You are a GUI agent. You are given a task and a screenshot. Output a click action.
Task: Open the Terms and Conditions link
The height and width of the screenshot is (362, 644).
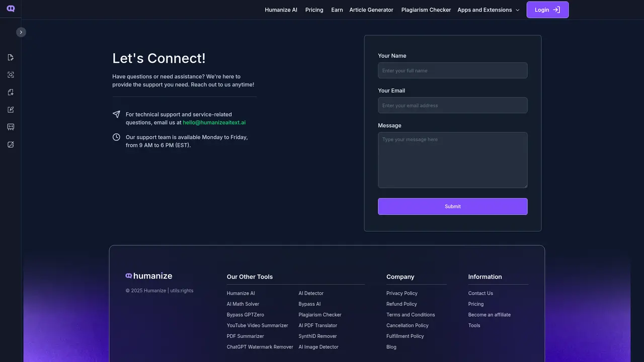pyautogui.click(x=411, y=315)
